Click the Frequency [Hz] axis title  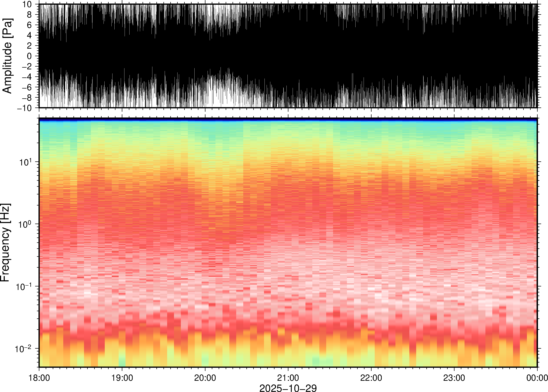coord(5,243)
